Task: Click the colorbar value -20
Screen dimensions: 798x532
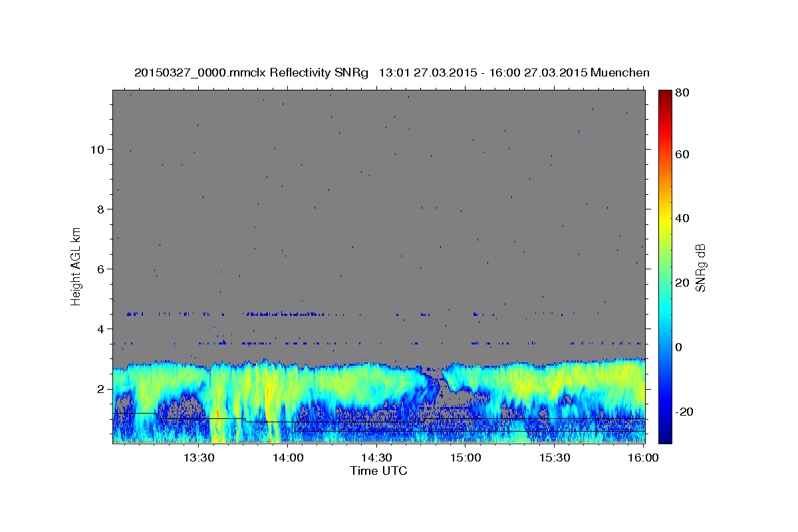Action: tap(685, 412)
